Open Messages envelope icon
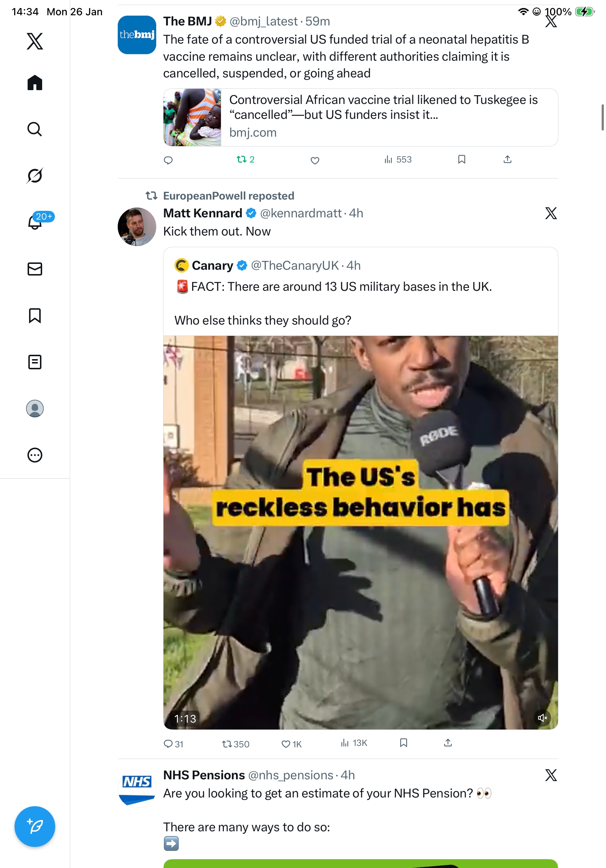Screen dimensions: 606x868 pyautogui.click(x=35, y=269)
